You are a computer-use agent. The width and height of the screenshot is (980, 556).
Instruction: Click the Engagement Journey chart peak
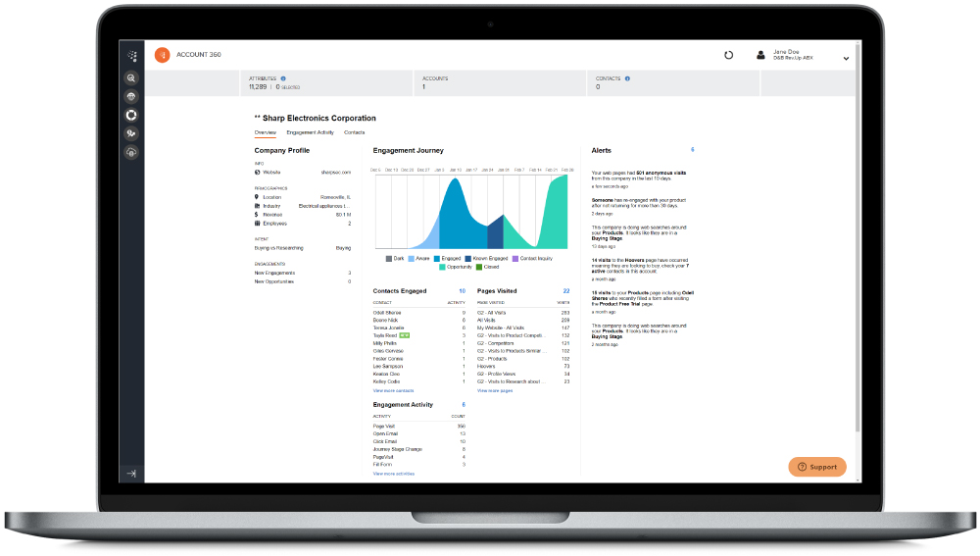[x=457, y=179]
